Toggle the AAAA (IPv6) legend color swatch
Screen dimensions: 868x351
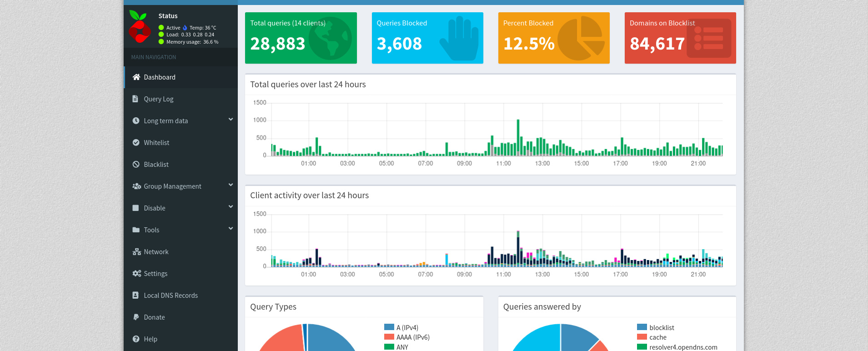pyautogui.click(x=389, y=337)
